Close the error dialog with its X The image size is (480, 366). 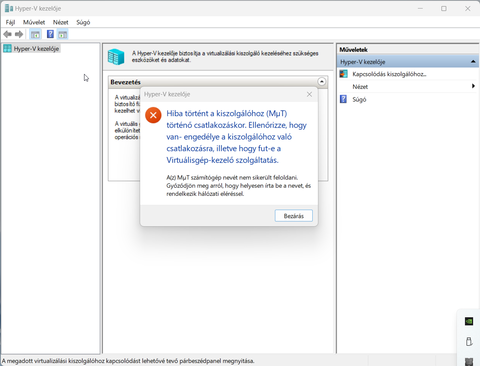click(x=309, y=94)
